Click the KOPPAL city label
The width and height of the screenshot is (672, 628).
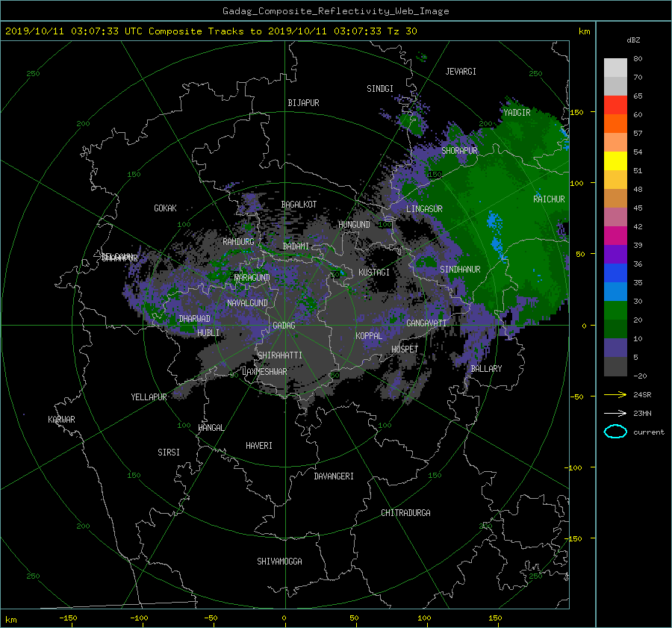(x=369, y=335)
